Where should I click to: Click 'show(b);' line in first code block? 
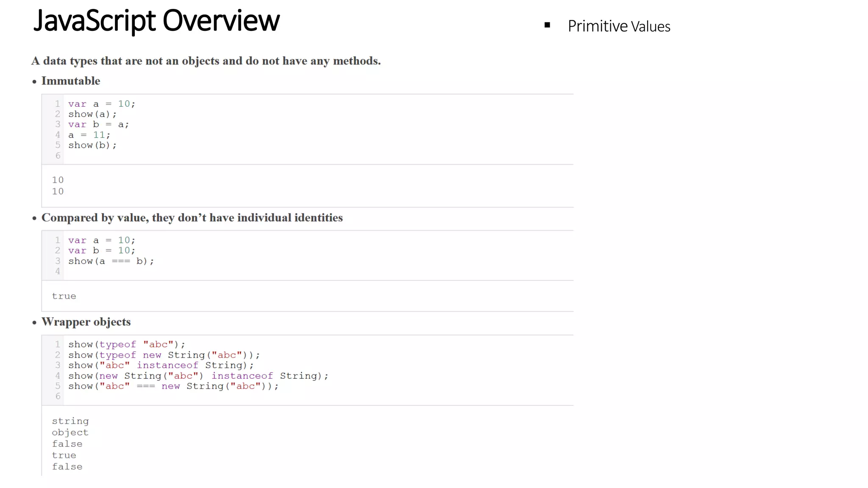click(x=92, y=145)
